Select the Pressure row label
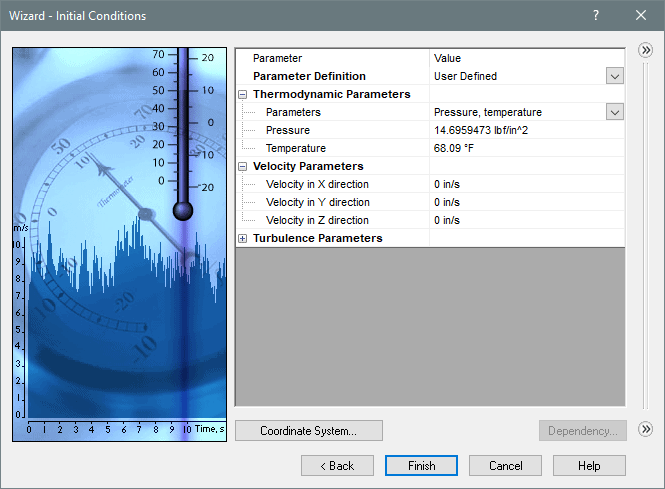Screen dimensions: 665x489 point(288,130)
